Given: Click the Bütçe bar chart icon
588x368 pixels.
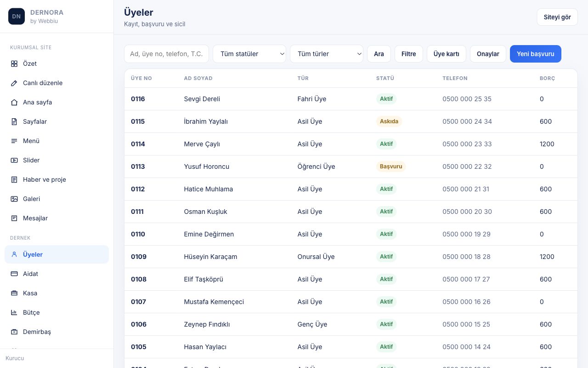Looking at the screenshot, I should click(14, 312).
